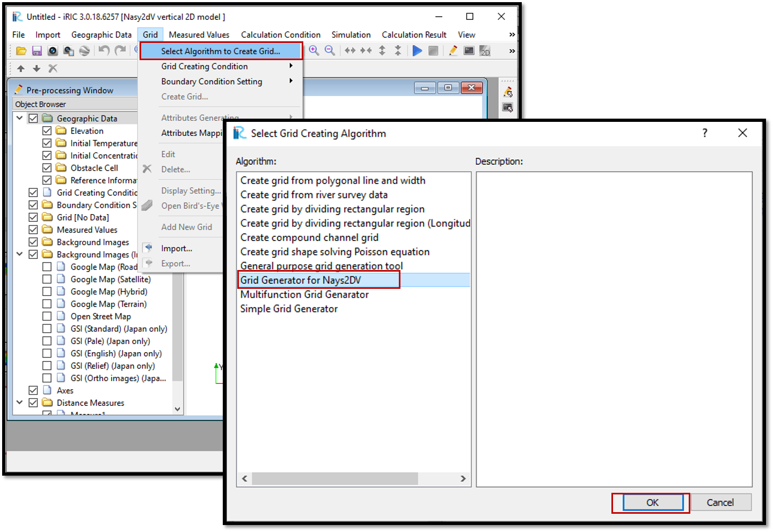Viewport: 773px width, 532px height.
Task: Click OK in Select Grid Creating Algorithm dialog
Action: pyautogui.click(x=652, y=502)
